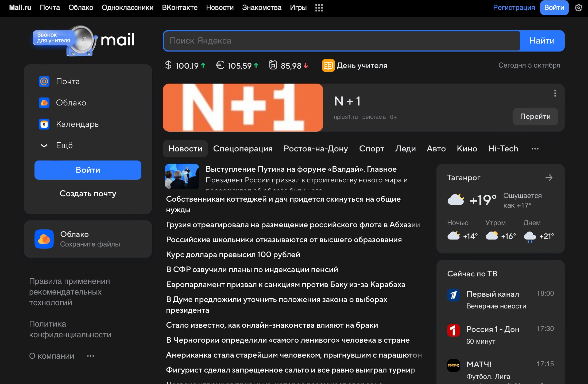Click Создать почту link
Image resolution: width=588 pixels, height=384 pixels.
[88, 194]
